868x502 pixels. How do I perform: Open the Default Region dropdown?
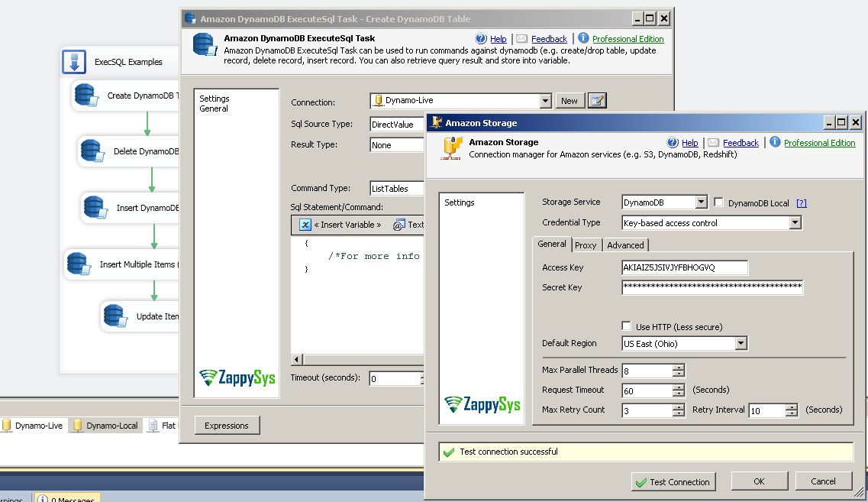pos(741,343)
